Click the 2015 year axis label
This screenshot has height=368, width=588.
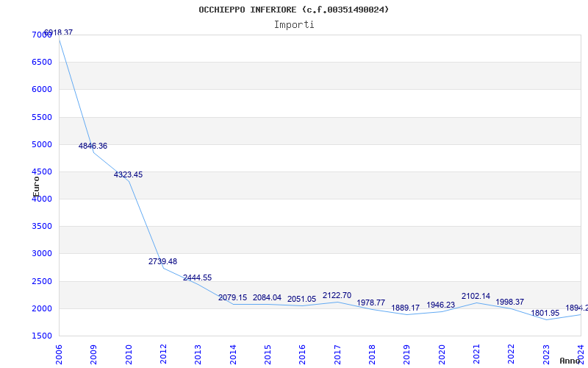tap(268, 355)
